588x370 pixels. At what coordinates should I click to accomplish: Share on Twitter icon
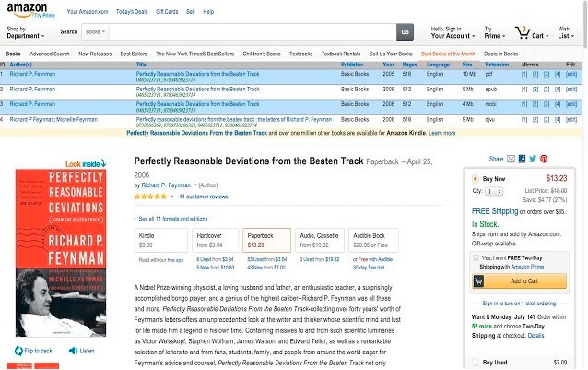pyautogui.click(x=533, y=159)
